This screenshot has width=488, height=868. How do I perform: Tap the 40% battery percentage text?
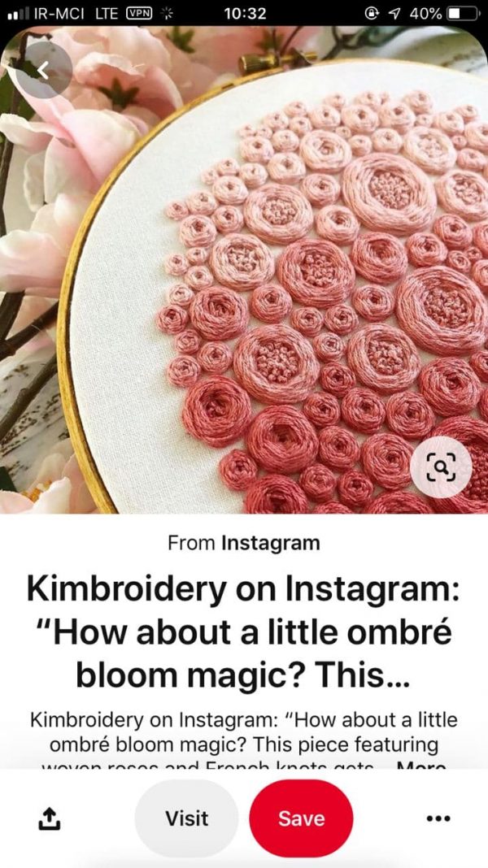[425, 13]
